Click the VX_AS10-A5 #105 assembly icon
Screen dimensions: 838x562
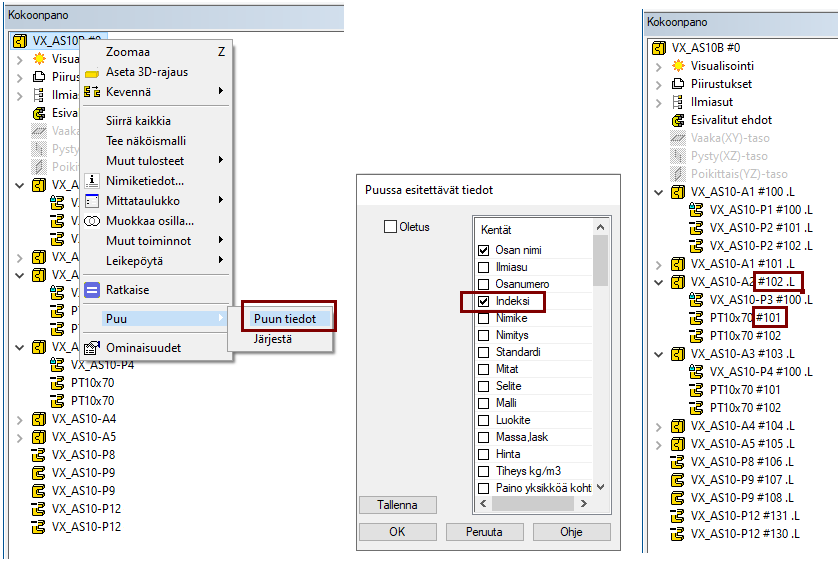point(678,444)
